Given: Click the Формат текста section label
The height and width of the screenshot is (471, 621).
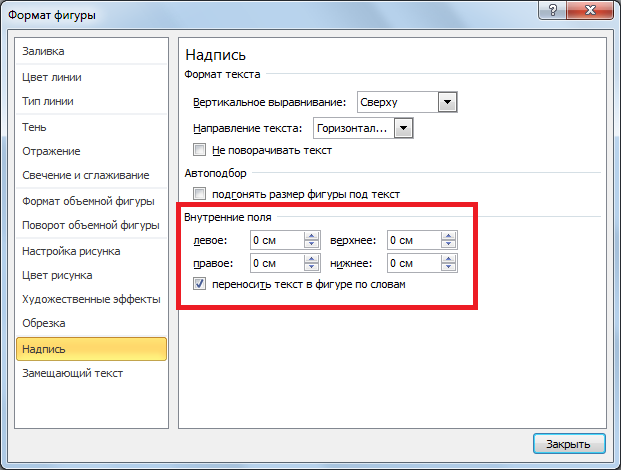Looking at the screenshot, I should 222,74.
